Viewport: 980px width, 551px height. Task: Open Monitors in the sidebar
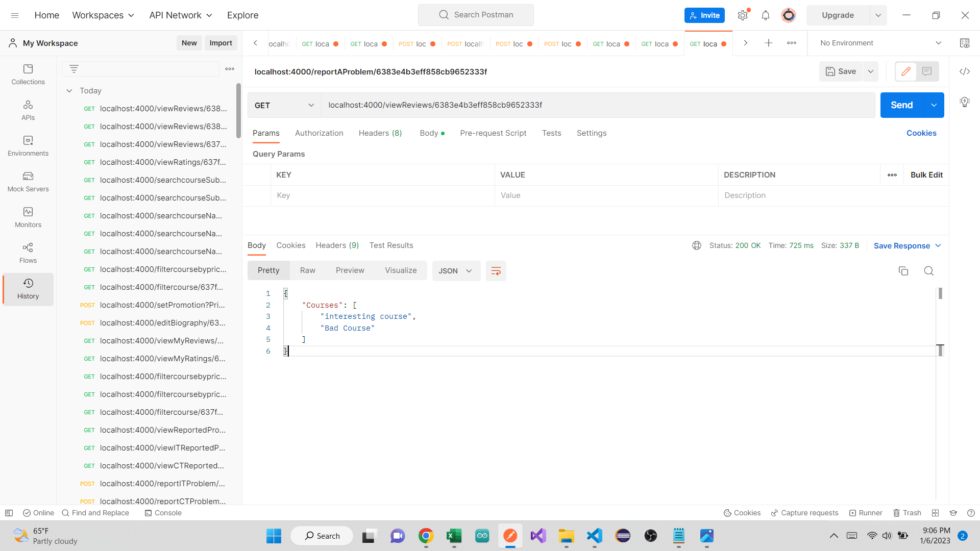[28, 217]
